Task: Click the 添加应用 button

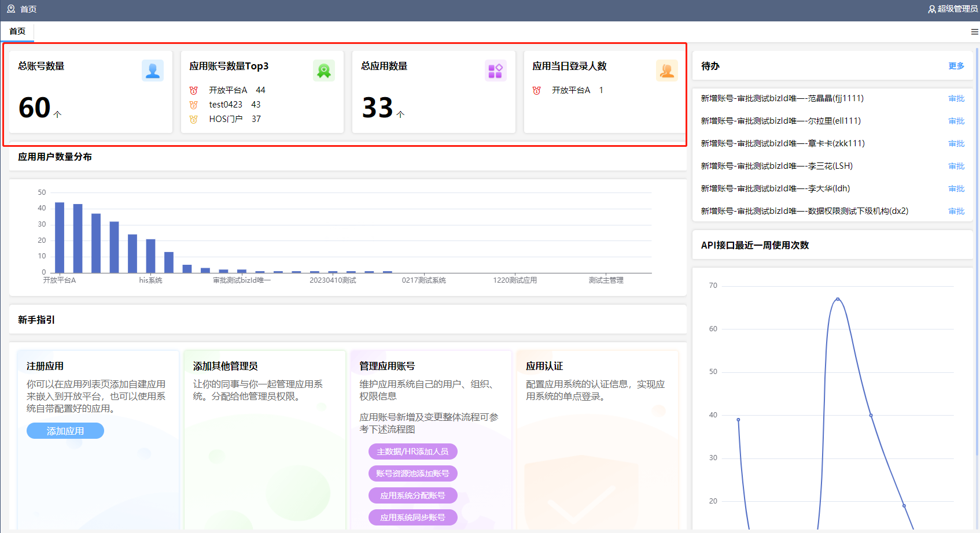Action: 65,431
